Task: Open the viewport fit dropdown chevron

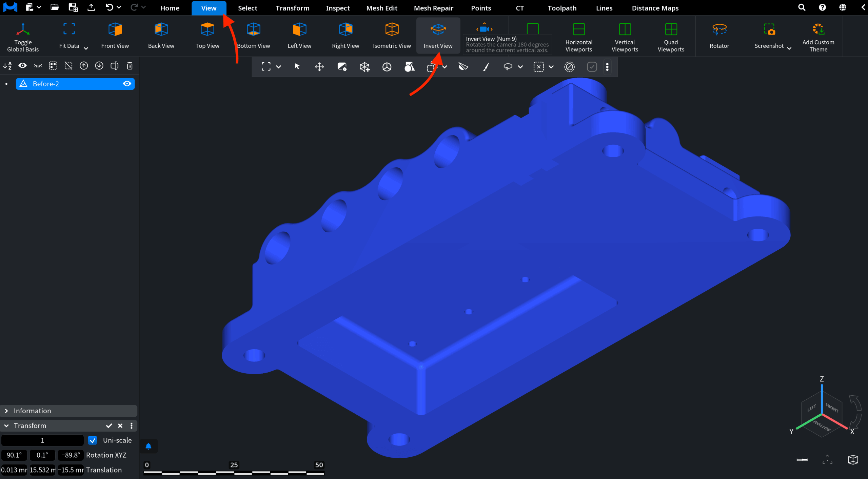Action: click(278, 67)
